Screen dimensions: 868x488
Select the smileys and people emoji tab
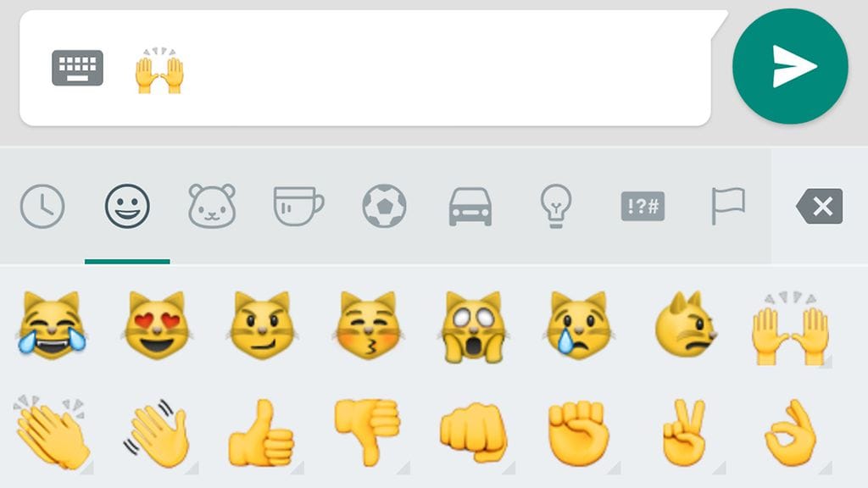(127, 207)
